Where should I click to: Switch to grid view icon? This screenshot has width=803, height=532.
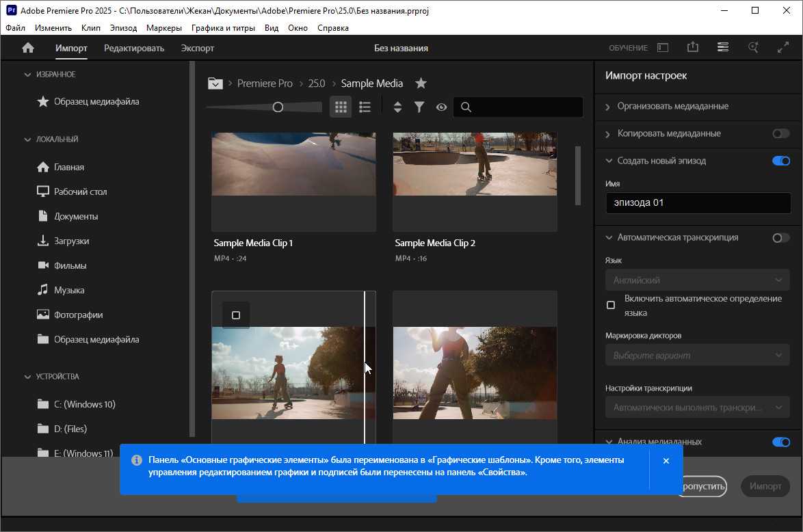(x=341, y=107)
